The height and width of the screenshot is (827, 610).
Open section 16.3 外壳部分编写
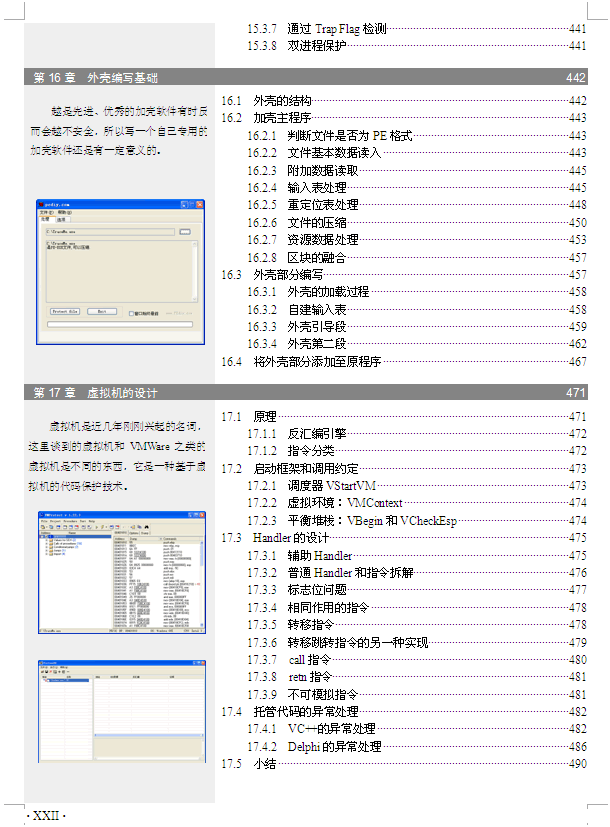pyautogui.click(x=404, y=274)
